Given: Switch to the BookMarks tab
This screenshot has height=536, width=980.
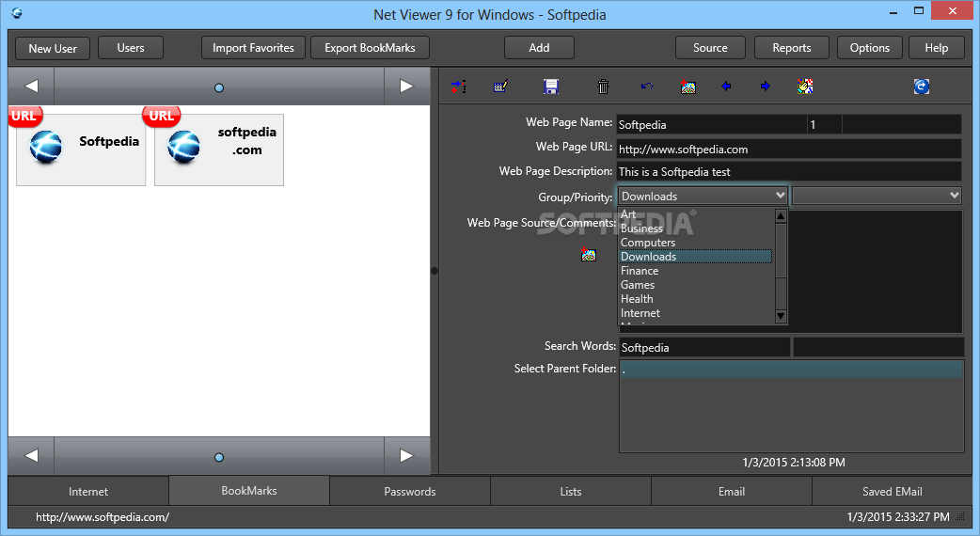Looking at the screenshot, I should [248, 491].
